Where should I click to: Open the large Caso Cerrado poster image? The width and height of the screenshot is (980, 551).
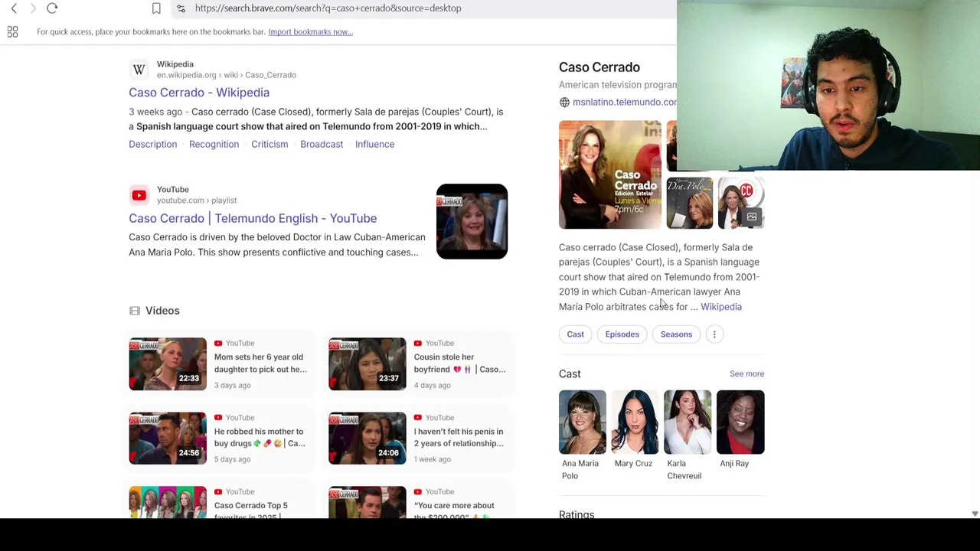609,175
